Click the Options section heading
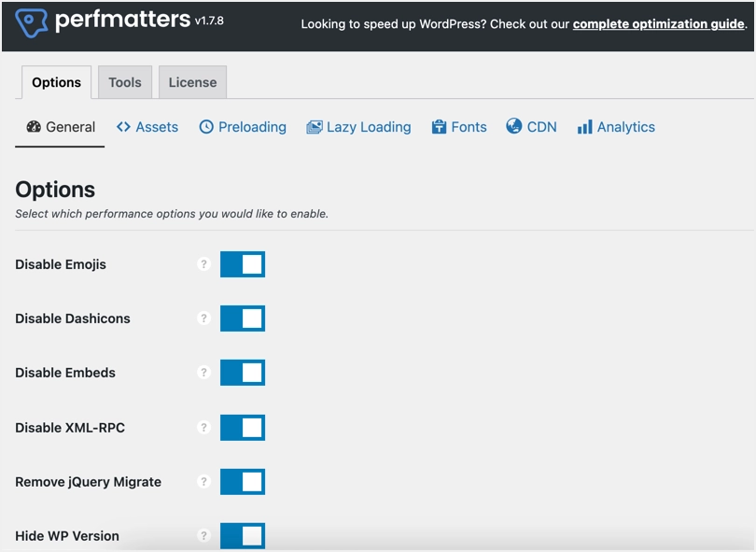The image size is (756, 552). click(x=55, y=190)
